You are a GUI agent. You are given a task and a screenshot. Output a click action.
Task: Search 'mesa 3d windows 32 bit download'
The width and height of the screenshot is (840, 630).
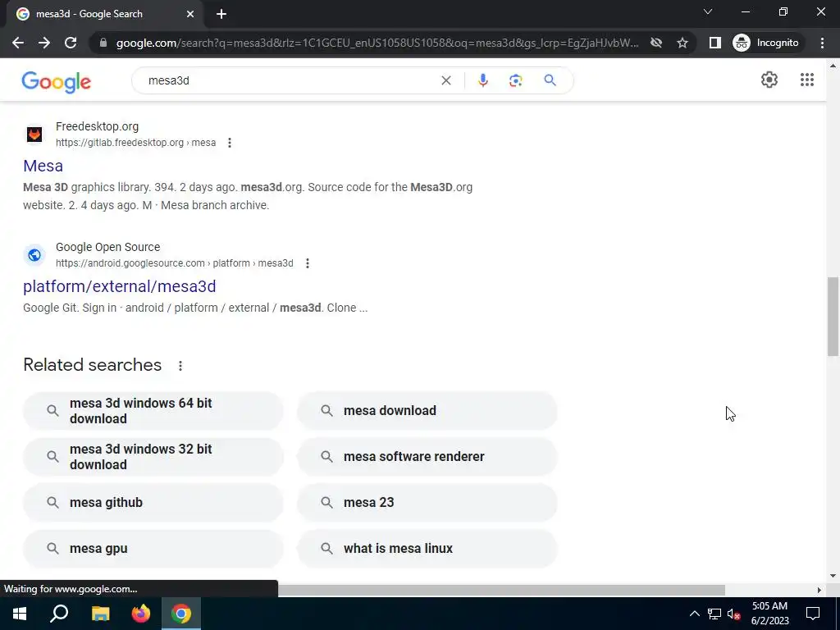pos(153,457)
